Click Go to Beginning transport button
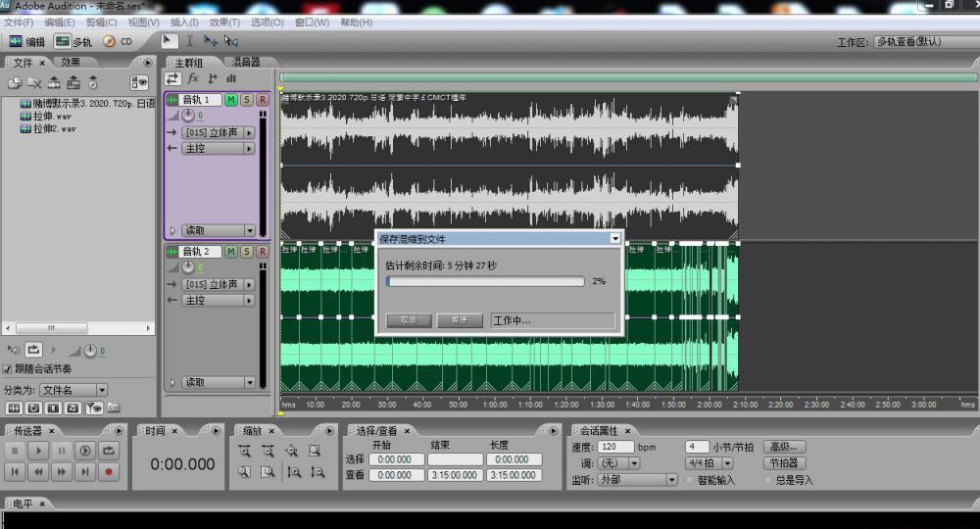Viewport: 980px width, 529px height. tap(15, 472)
